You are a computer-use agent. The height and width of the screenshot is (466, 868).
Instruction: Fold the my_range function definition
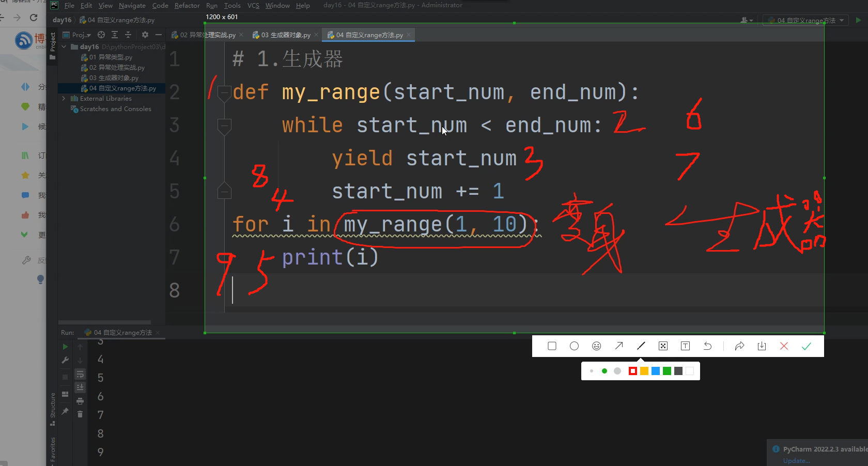(224, 93)
